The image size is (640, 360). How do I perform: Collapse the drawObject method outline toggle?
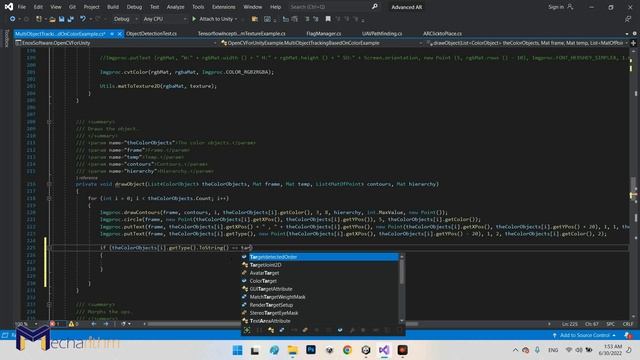click(x=49, y=184)
